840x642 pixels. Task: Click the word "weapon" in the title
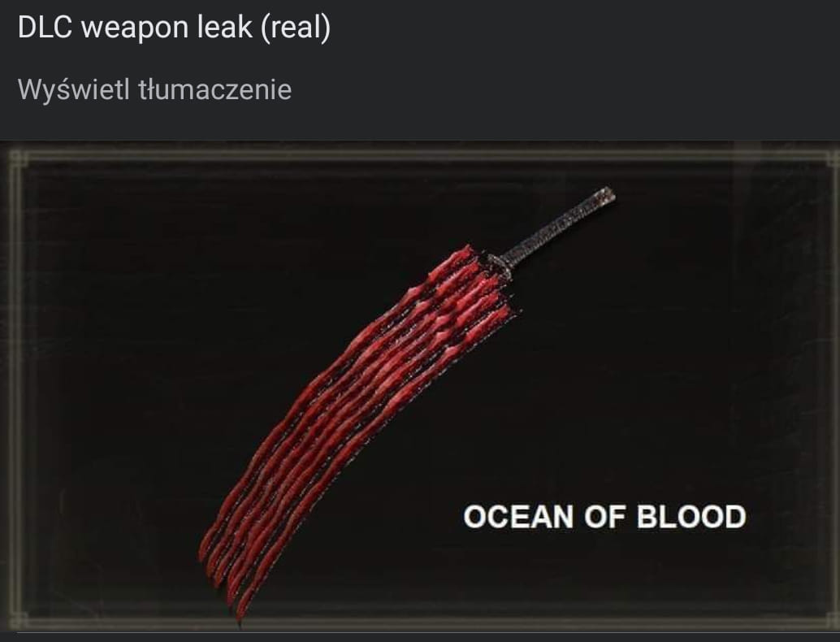point(135,29)
